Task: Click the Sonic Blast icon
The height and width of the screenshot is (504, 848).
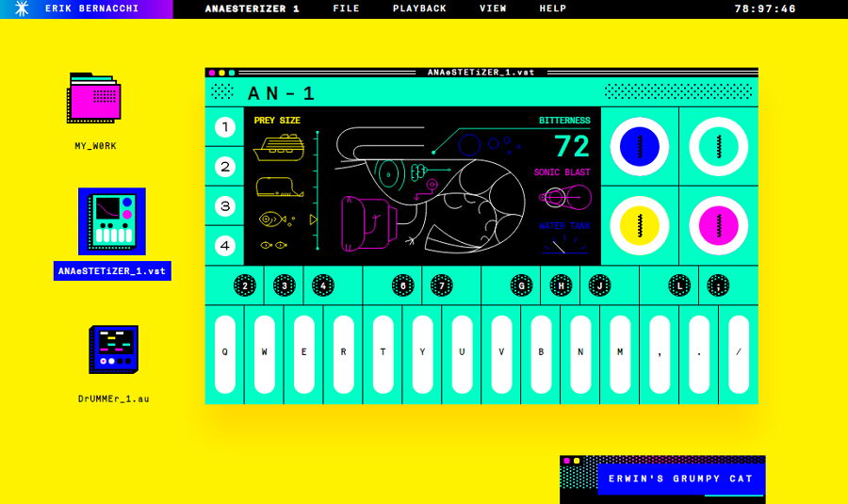Action: (x=565, y=198)
